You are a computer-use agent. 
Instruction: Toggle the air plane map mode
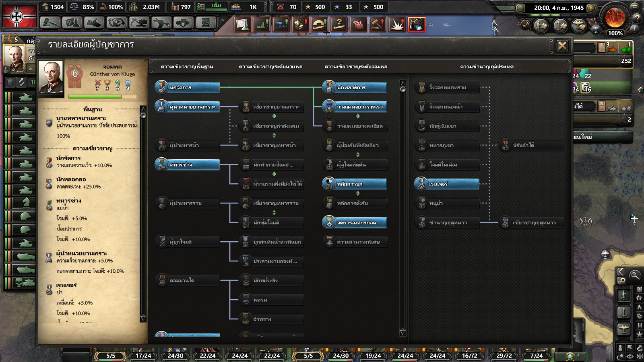pos(623,329)
